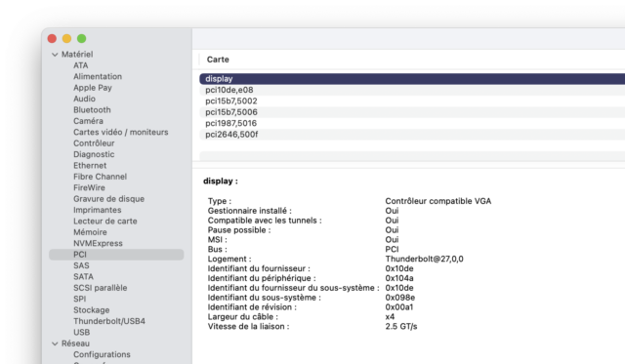
Task: Open the NVMExpress sidebar item
Action: pos(98,243)
